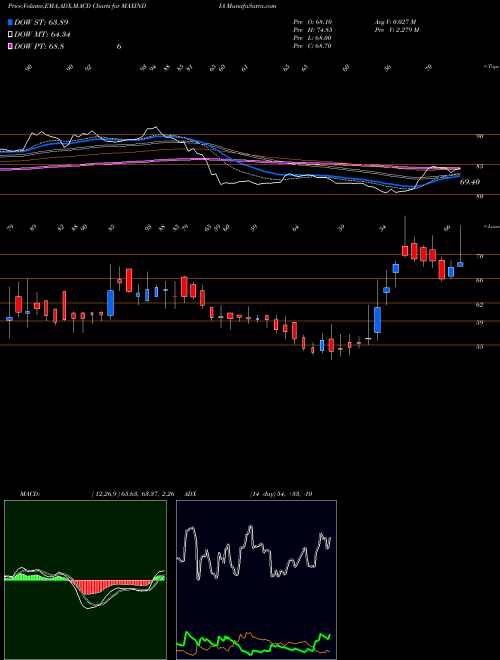500x660 pixels.
Task: Click the blue DOW ST legend swatch
Action: point(11,22)
